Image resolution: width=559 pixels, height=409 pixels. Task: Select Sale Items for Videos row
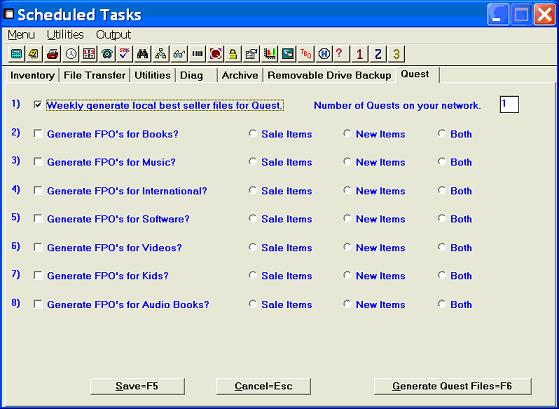point(253,247)
